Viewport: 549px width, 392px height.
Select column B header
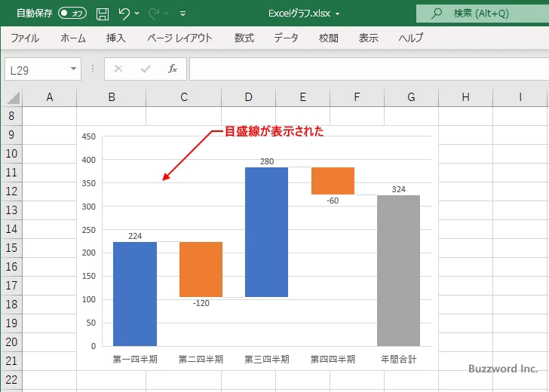112,97
